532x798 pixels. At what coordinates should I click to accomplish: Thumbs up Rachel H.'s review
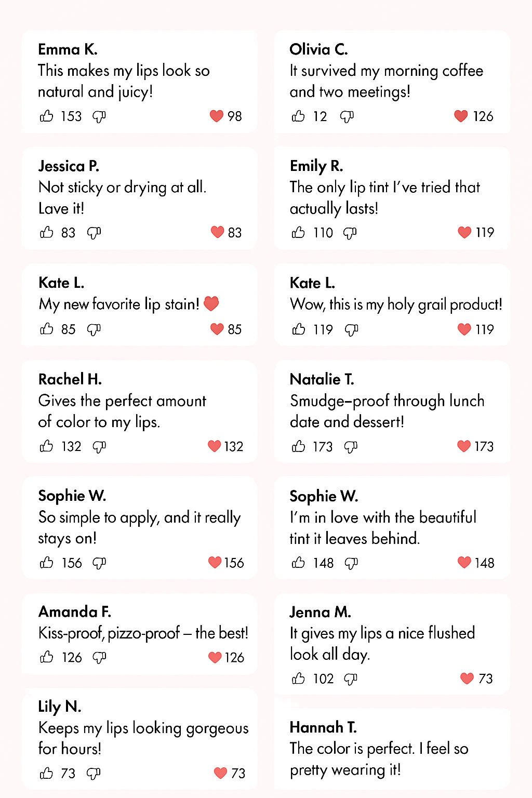47,446
